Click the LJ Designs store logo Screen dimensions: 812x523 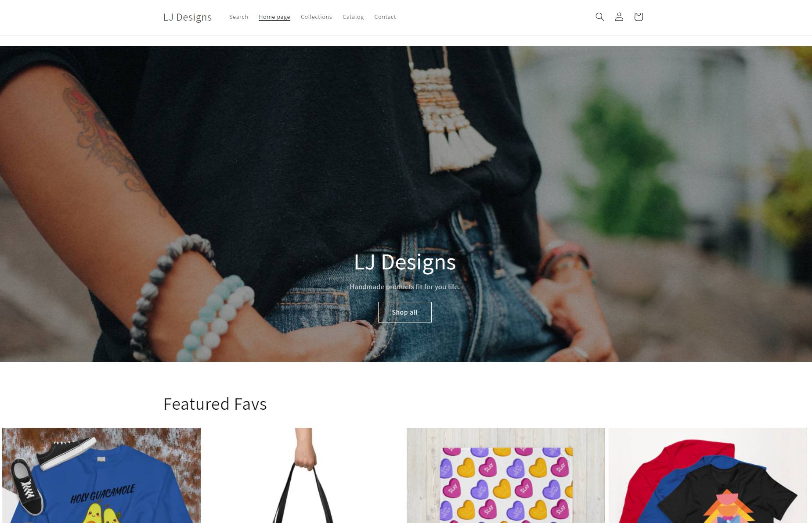tap(188, 17)
